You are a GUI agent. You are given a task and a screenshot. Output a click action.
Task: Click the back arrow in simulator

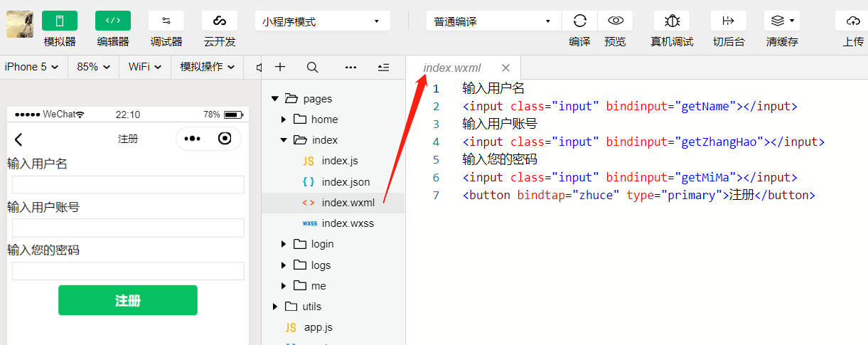pyautogui.click(x=18, y=139)
